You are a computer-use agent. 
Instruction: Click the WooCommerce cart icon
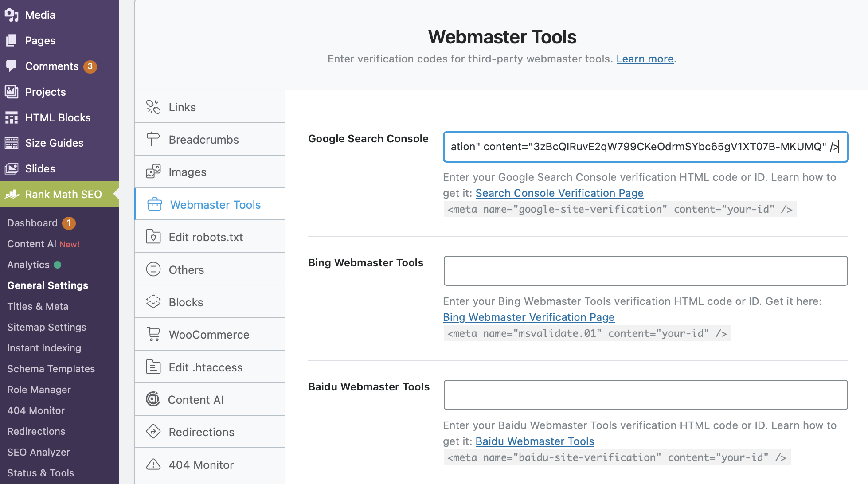153,334
